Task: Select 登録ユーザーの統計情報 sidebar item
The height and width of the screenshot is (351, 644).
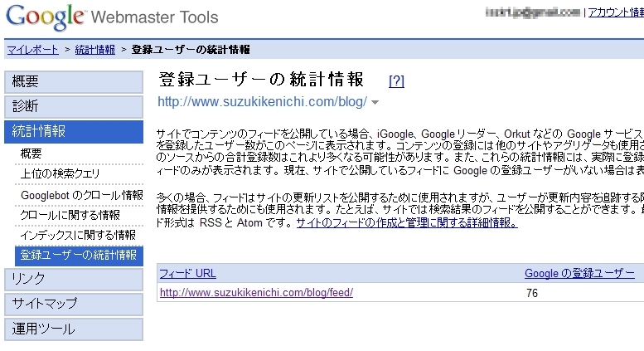Action: [79, 256]
